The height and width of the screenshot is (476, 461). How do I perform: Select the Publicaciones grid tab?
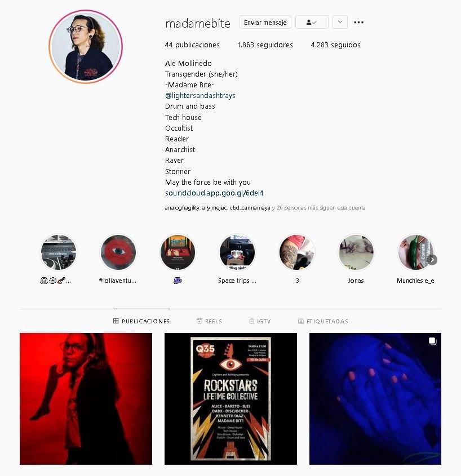coord(141,321)
